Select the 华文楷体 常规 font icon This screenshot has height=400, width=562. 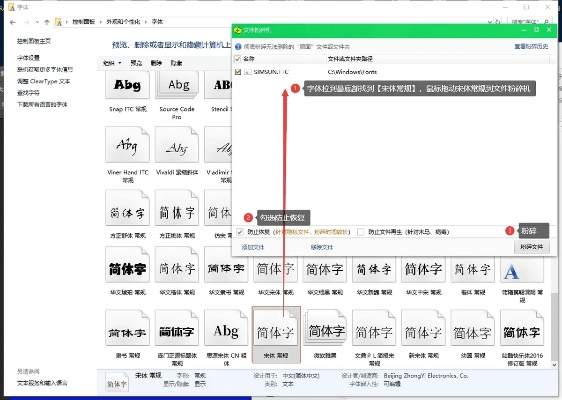click(x=177, y=266)
